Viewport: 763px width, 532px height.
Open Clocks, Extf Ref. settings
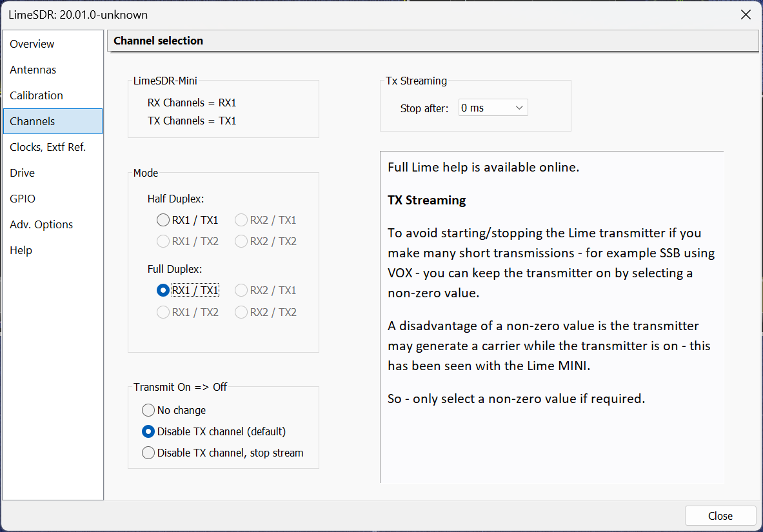(x=48, y=147)
